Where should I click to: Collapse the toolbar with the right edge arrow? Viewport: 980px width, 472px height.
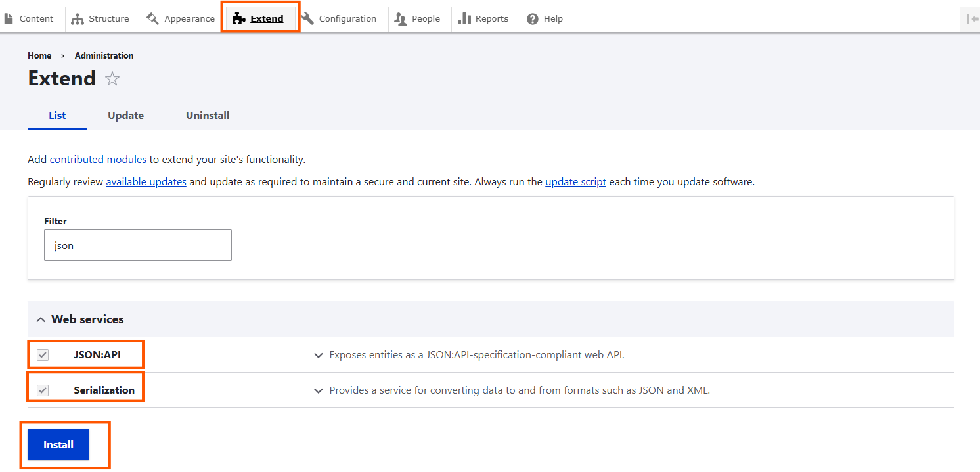(x=972, y=19)
